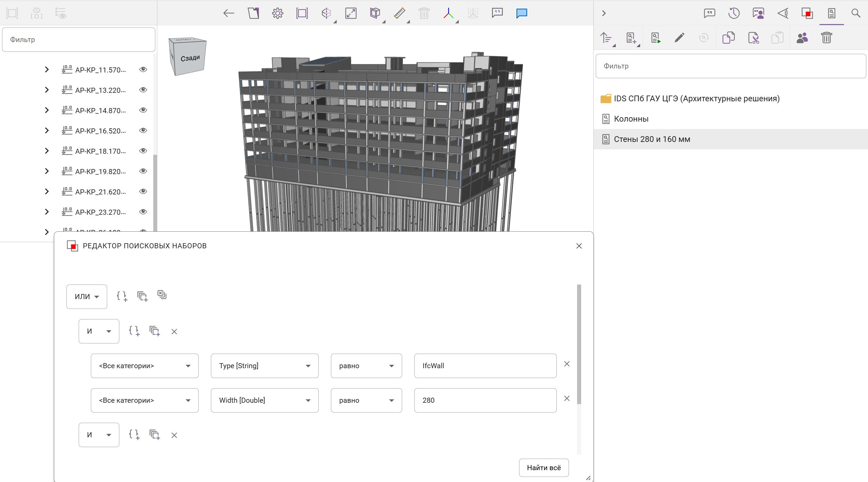868x482 pixels.
Task: Toggle visibility of АР-КР_11.570 level
Action: coord(143,69)
